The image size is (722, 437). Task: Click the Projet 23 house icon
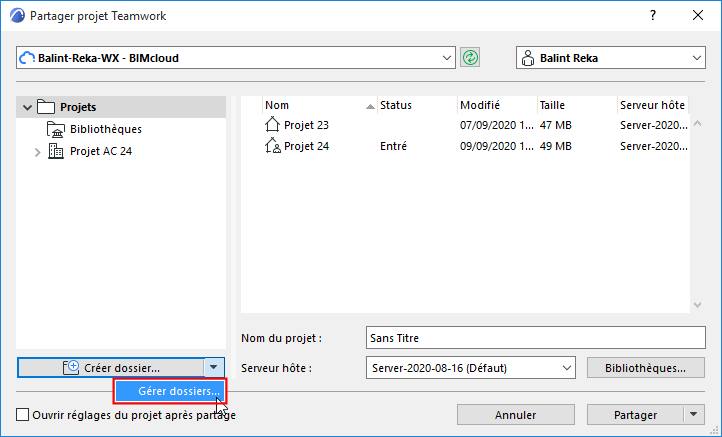tap(272, 124)
